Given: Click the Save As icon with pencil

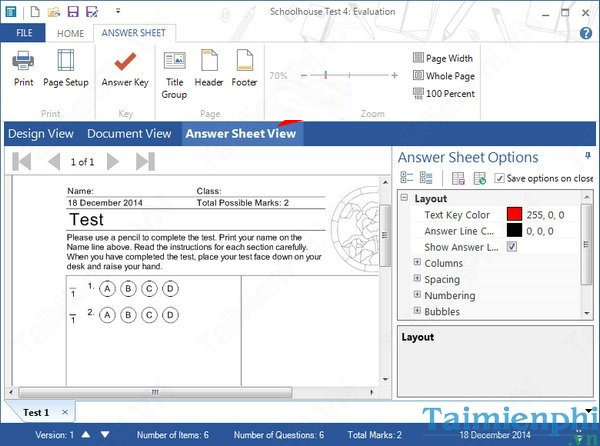Looking at the screenshot, I should pyautogui.click(x=92, y=12).
